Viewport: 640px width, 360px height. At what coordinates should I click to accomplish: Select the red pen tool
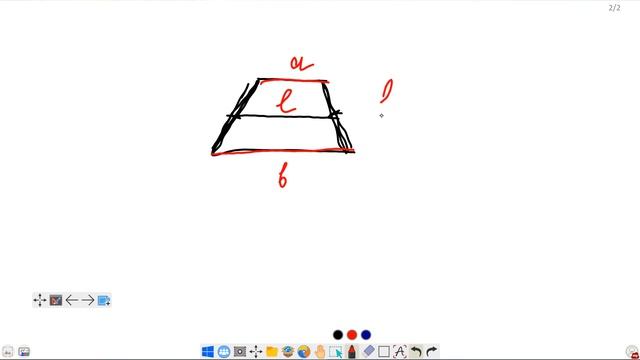click(352, 351)
